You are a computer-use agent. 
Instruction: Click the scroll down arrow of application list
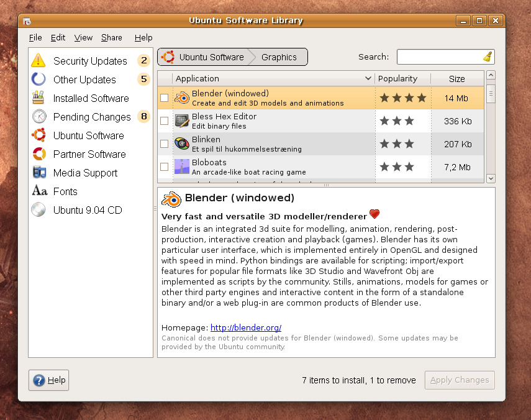click(x=491, y=178)
